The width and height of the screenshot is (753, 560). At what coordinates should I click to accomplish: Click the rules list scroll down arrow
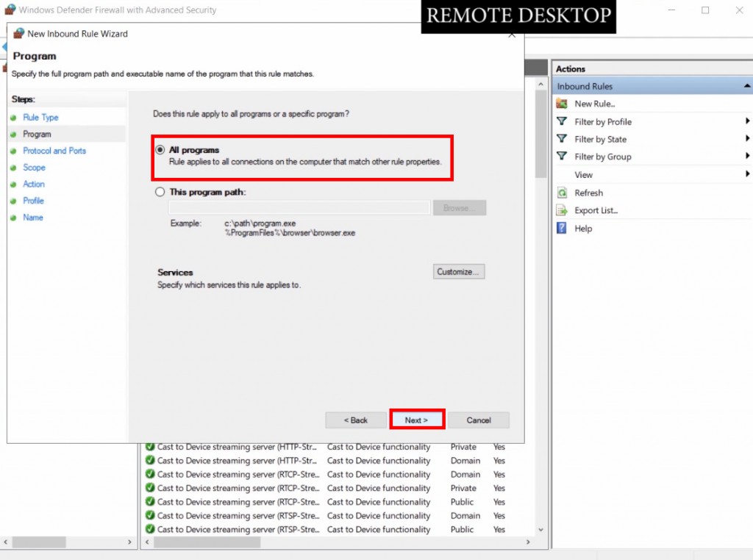point(540,530)
